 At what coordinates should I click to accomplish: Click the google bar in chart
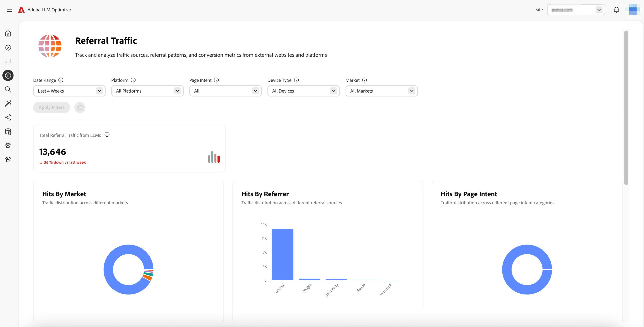pos(310,279)
